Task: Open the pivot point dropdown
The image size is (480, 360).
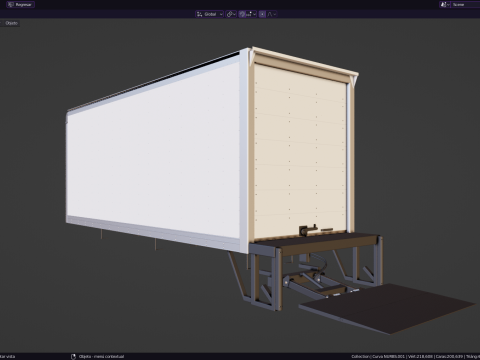Action: (231, 14)
